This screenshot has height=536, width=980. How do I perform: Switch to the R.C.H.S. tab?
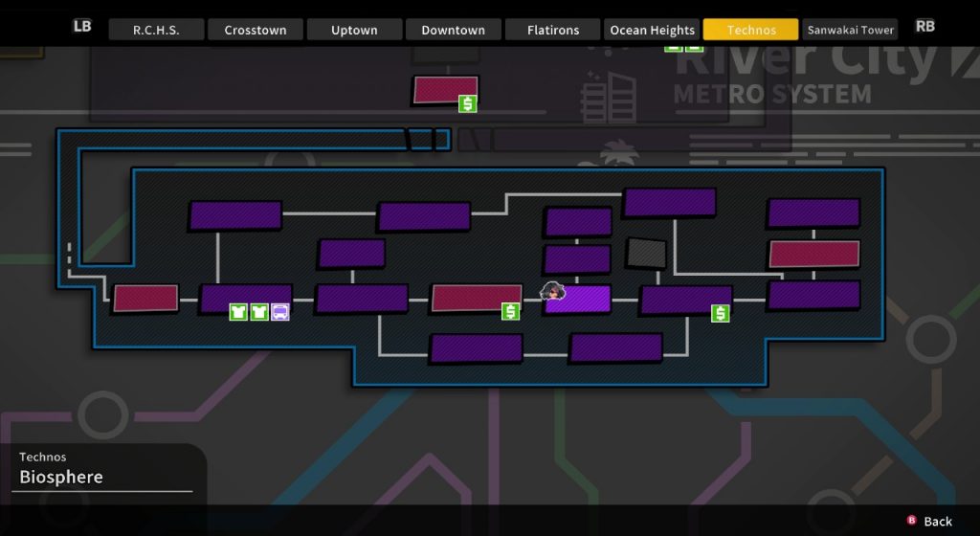[x=156, y=30]
